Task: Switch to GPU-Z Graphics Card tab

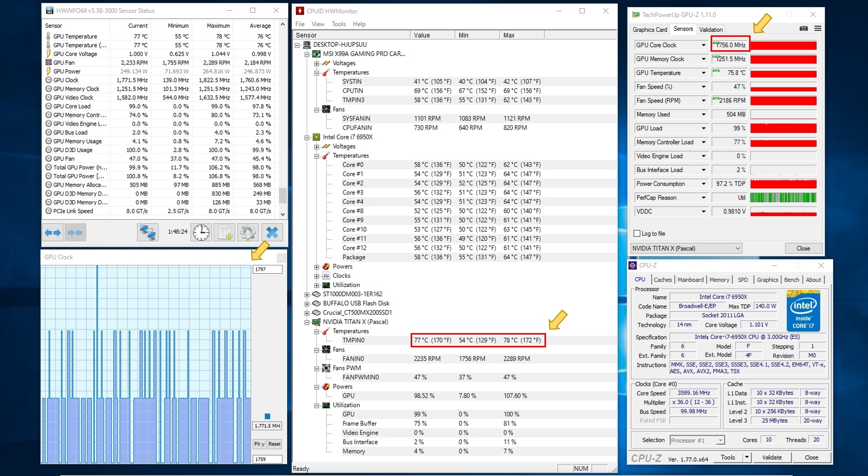Action: click(x=650, y=30)
